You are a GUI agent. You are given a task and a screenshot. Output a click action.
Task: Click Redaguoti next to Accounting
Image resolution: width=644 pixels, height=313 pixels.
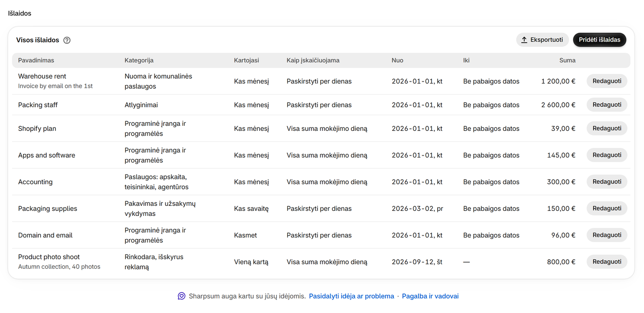click(607, 182)
